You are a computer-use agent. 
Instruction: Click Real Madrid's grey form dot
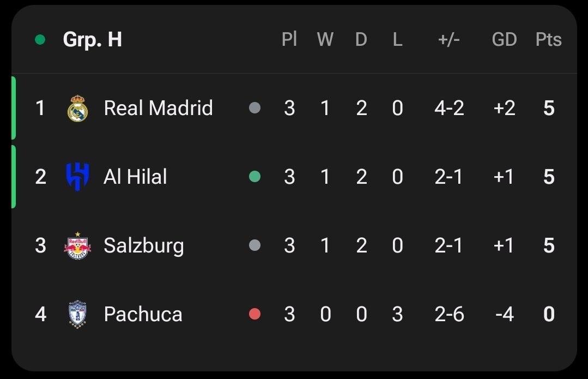click(254, 107)
